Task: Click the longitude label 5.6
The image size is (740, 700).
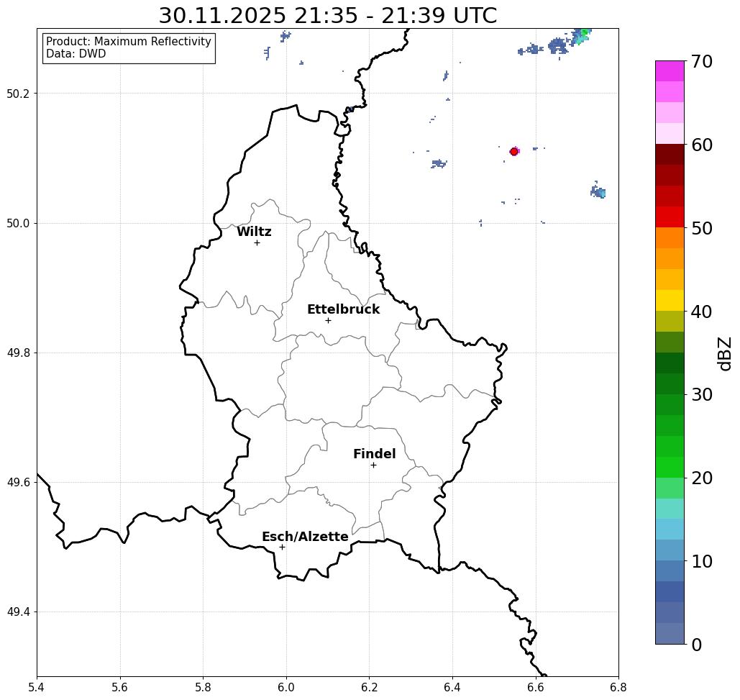Action: tap(120, 687)
